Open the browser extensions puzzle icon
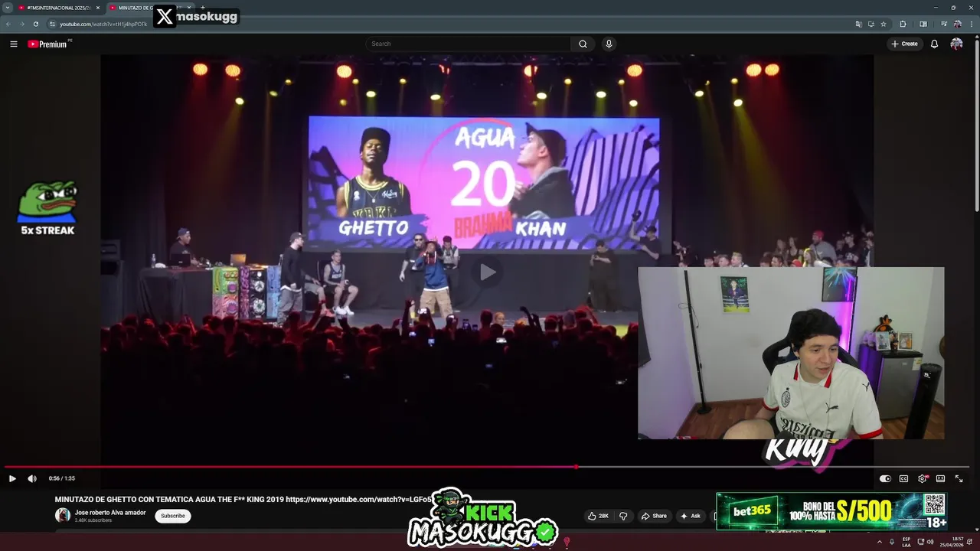The image size is (980, 551). tap(903, 24)
